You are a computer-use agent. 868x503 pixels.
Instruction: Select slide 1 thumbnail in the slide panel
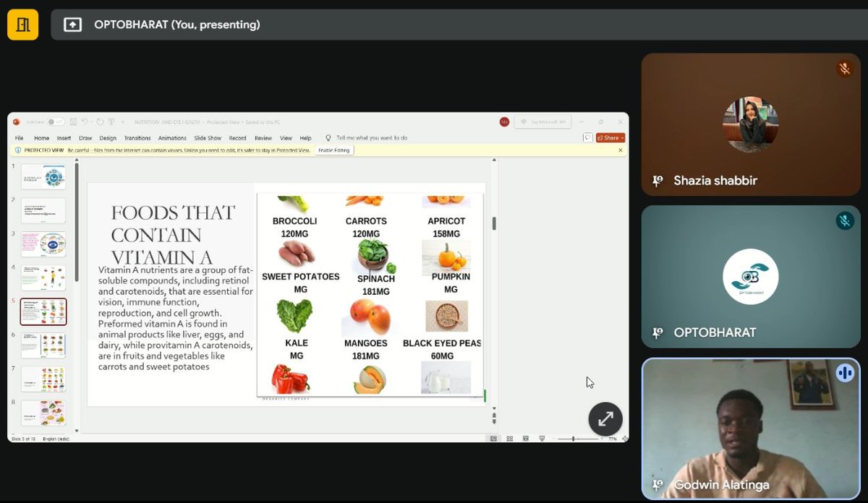tap(43, 177)
